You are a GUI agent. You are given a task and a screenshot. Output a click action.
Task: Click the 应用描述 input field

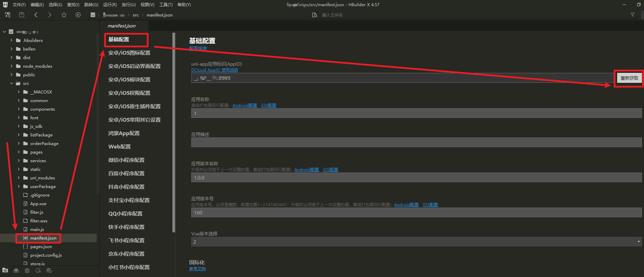pyautogui.click(x=416, y=142)
